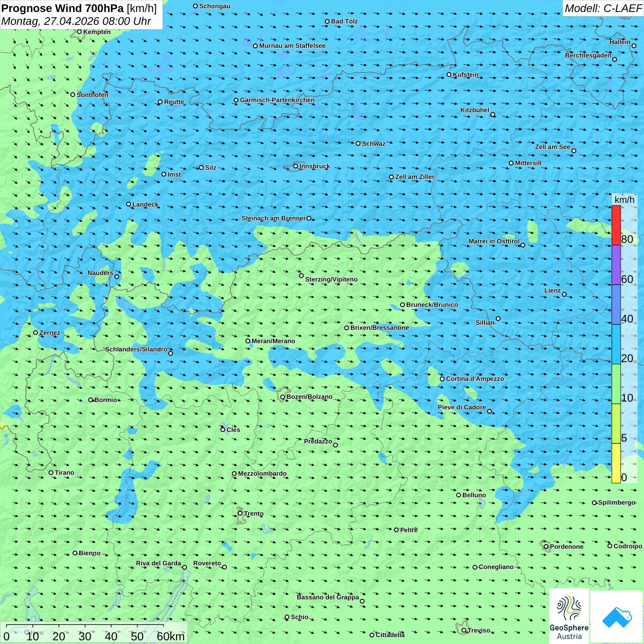
Task: Click the Schwaz city marker
Action: pos(358,144)
